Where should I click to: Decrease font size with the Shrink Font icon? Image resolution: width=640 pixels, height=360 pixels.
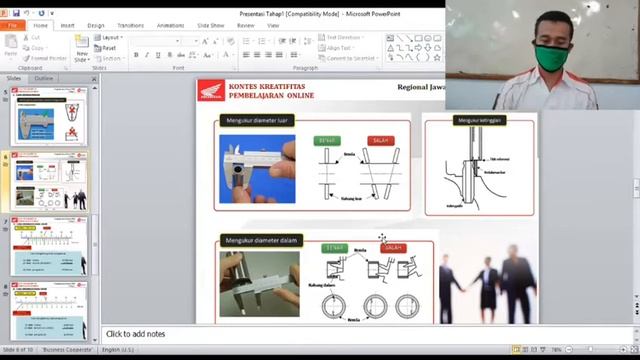[216, 41]
